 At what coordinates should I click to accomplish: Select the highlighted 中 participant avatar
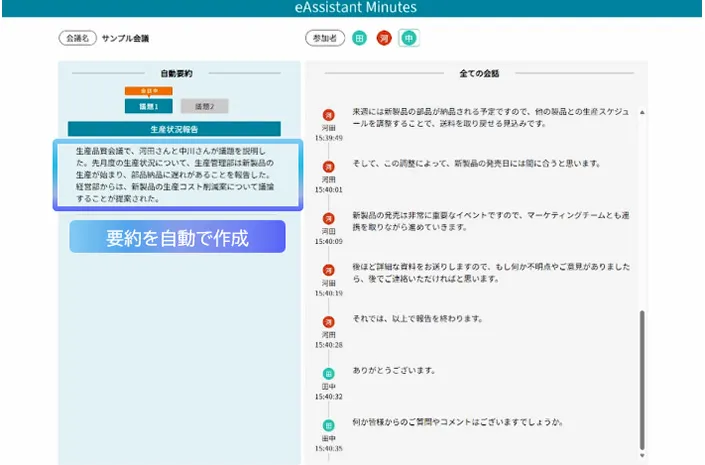tap(409, 38)
